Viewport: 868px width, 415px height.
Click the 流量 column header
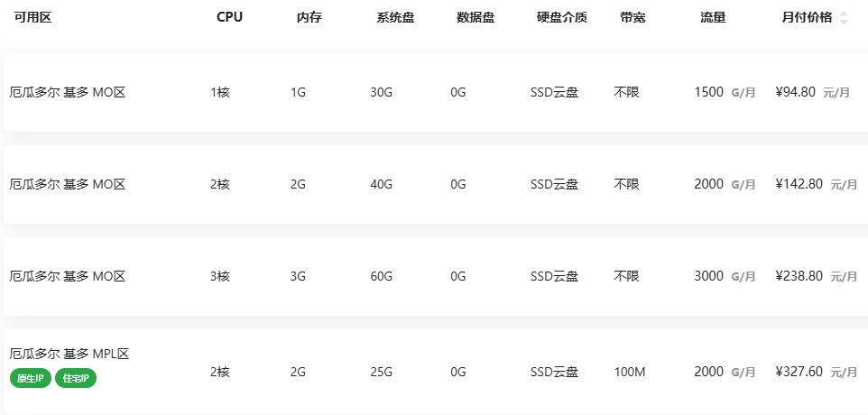click(713, 17)
